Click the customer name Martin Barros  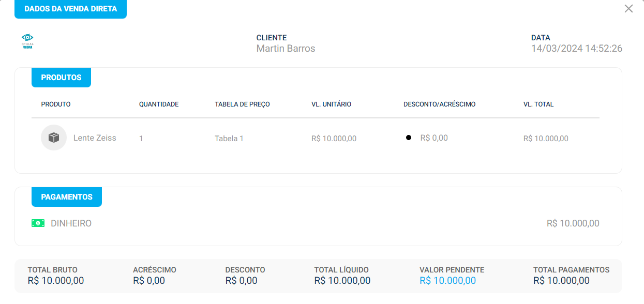[286, 49]
